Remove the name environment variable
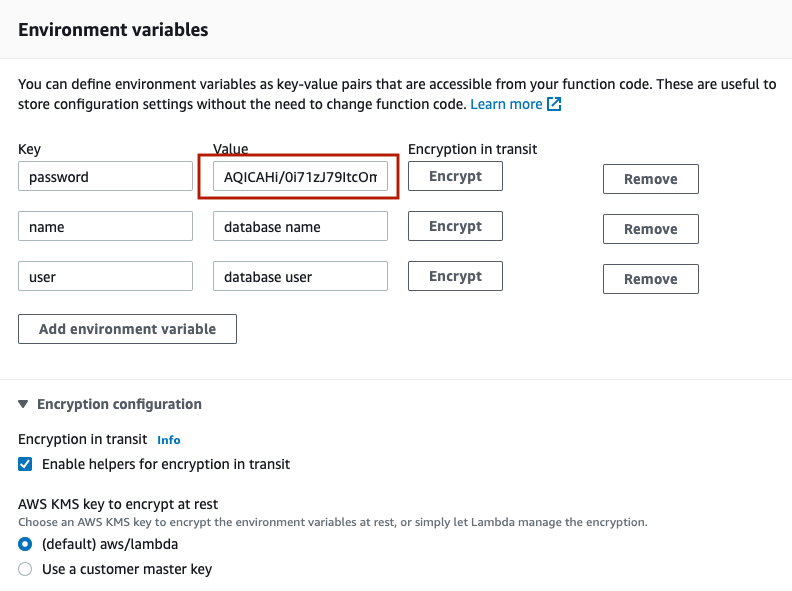 [651, 229]
